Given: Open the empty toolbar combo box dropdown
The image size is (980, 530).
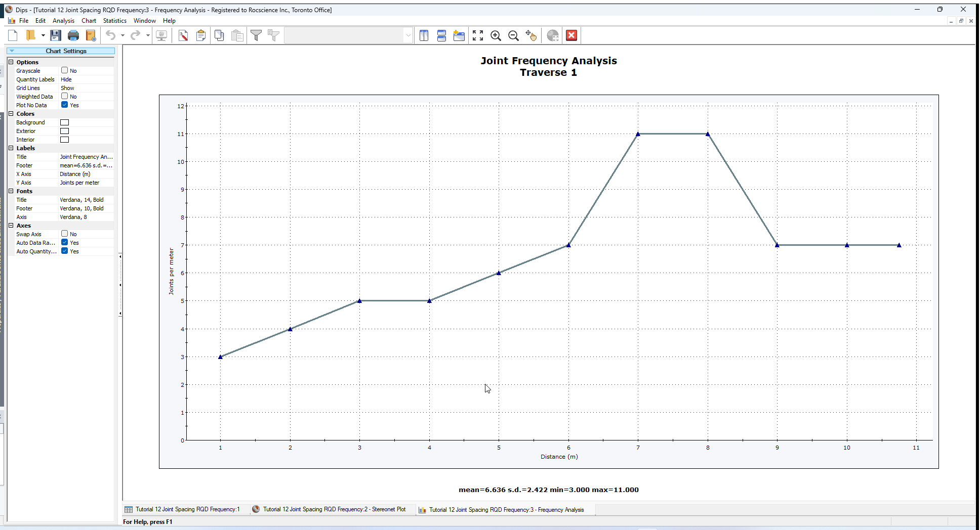Looking at the screenshot, I should (408, 35).
